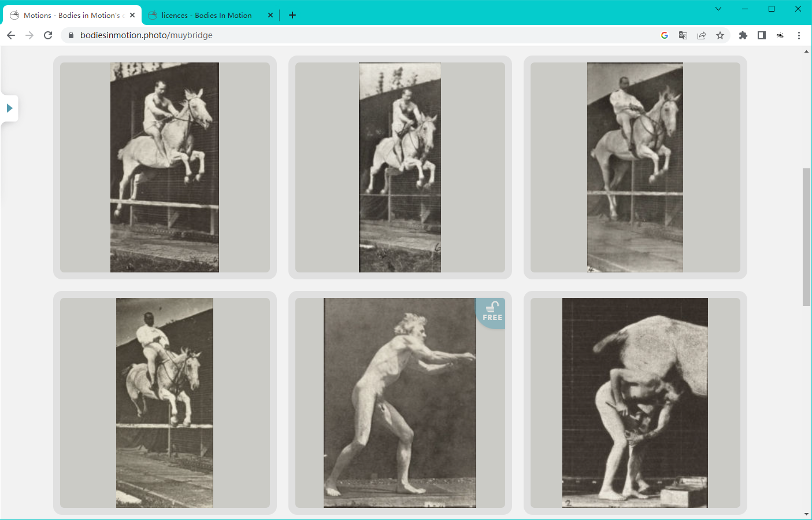Select the Motions - Bodies in Motion tab
Screen dimensions: 812x520
(72, 15)
